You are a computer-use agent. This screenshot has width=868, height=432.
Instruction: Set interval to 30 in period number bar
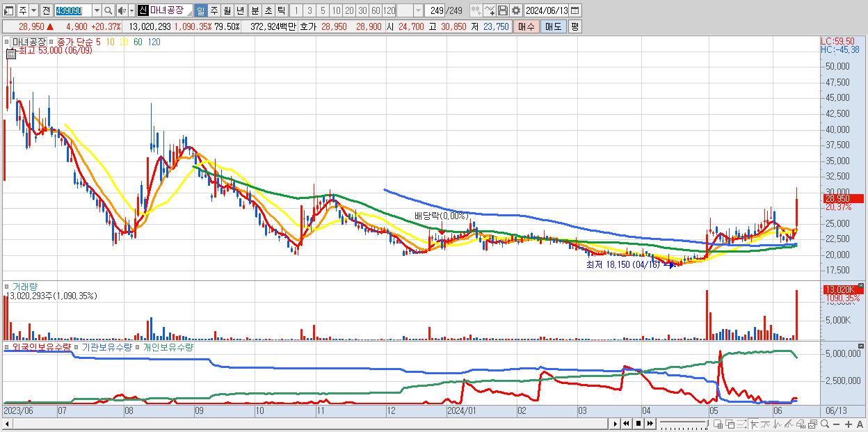362,10
